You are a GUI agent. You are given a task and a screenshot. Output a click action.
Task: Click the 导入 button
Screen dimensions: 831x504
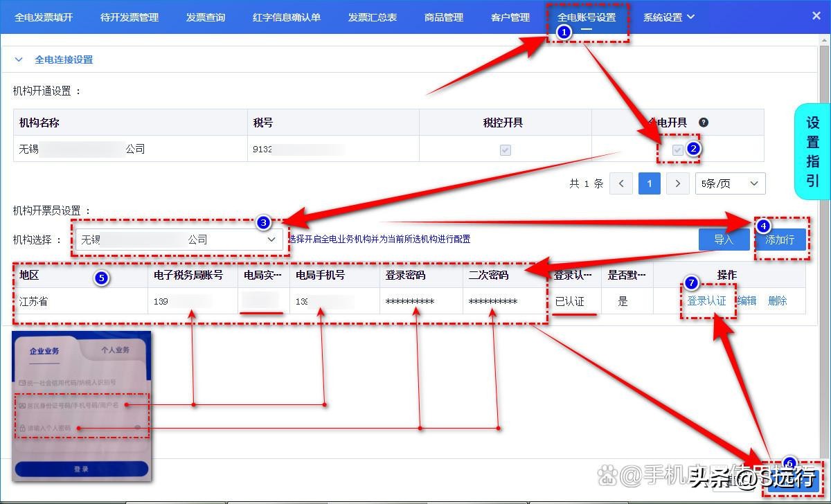point(724,239)
